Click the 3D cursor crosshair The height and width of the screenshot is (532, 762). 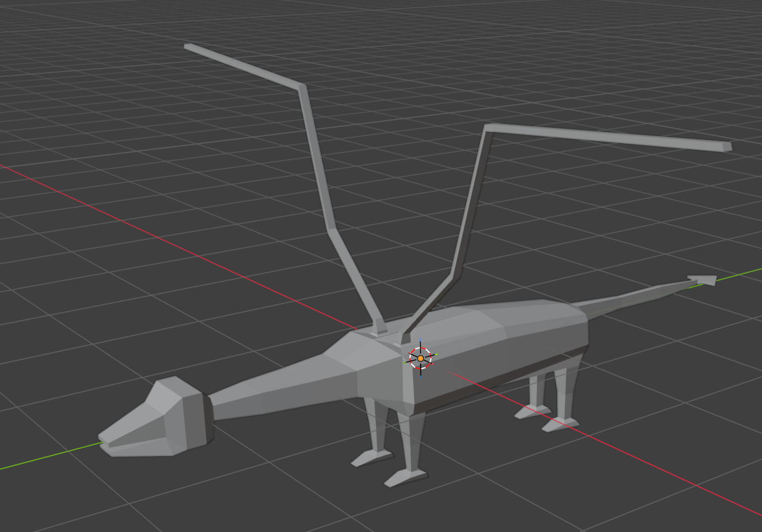click(421, 358)
